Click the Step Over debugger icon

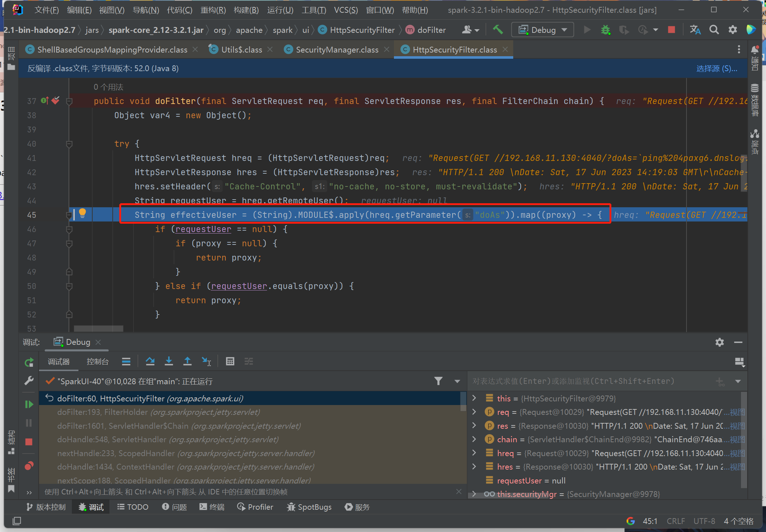pos(150,361)
